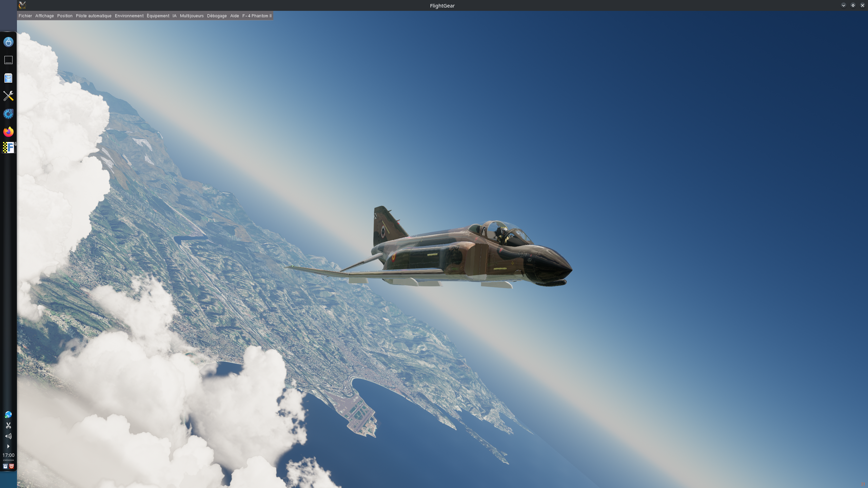Click the 17:00 clock display
Viewport: 868px width, 488px height.
(x=8, y=455)
